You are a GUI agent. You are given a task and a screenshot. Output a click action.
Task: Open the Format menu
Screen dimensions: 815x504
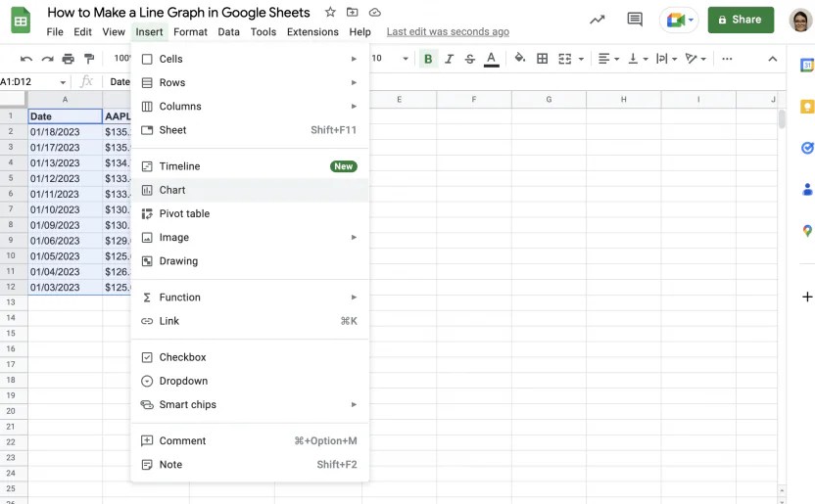[x=190, y=32]
